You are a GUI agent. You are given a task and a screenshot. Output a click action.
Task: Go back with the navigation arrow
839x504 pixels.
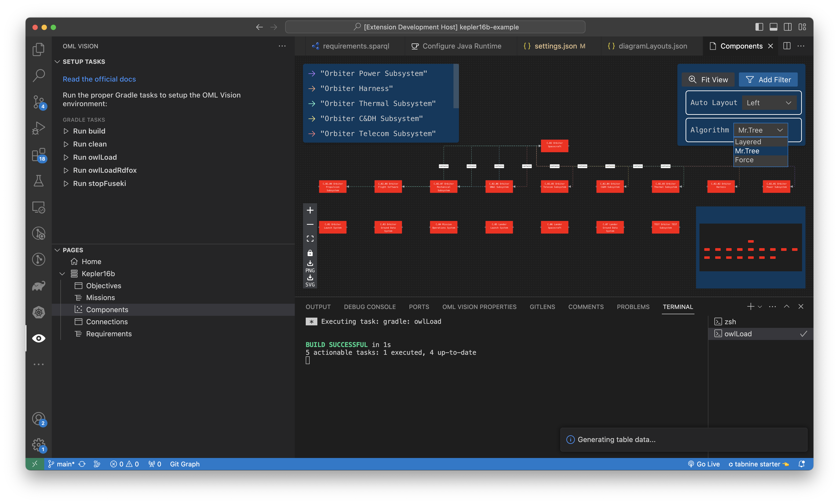coord(260,27)
